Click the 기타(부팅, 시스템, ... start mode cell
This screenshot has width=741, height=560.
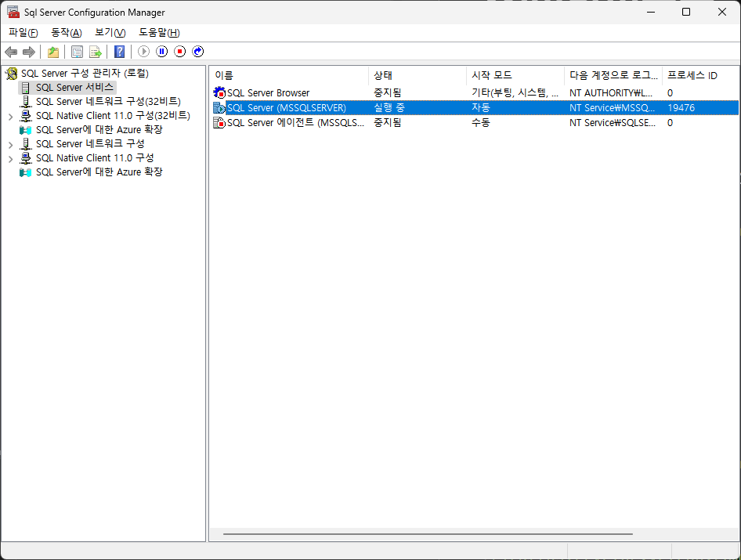click(515, 93)
